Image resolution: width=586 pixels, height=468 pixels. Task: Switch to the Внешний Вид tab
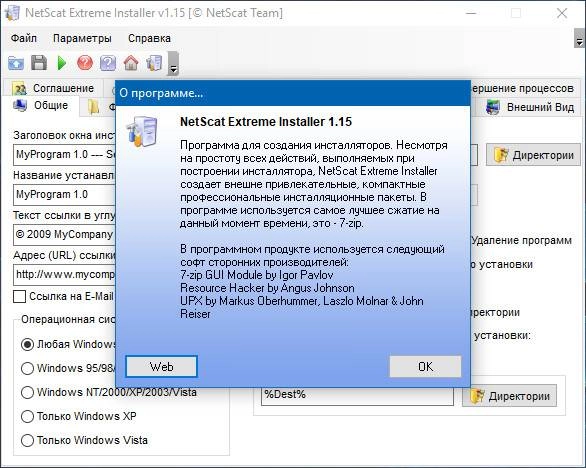pyautogui.click(x=529, y=107)
